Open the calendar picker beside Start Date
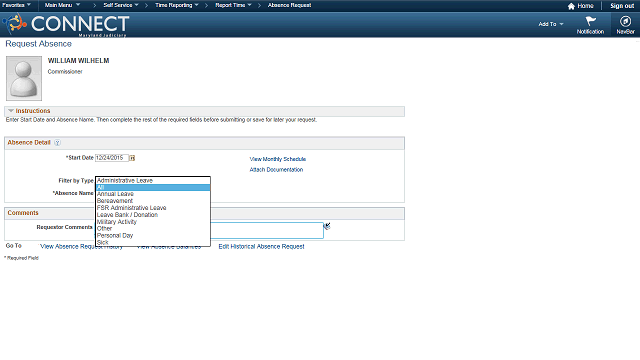Viewport: 640px width, 360px height. pos(132,158)
